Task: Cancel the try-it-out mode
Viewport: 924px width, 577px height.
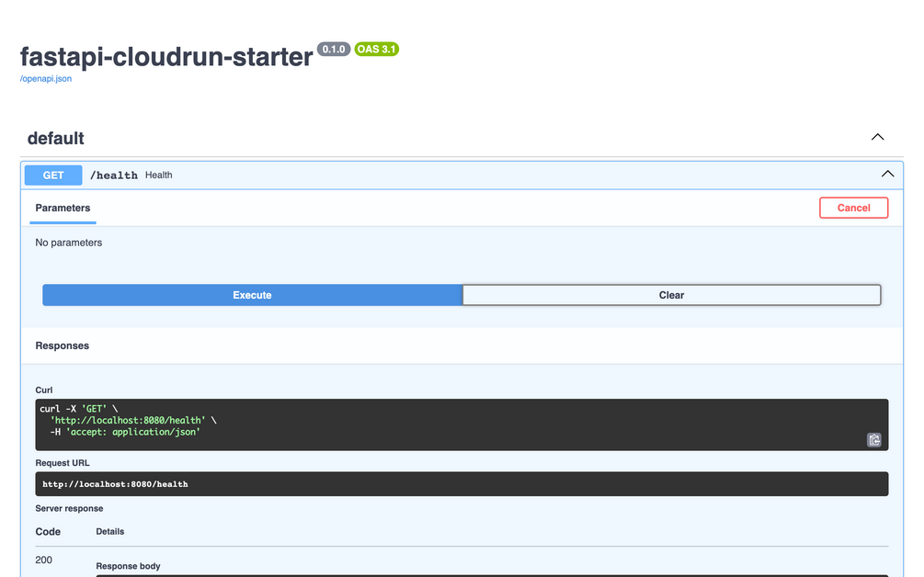Action: pos(853,208)
